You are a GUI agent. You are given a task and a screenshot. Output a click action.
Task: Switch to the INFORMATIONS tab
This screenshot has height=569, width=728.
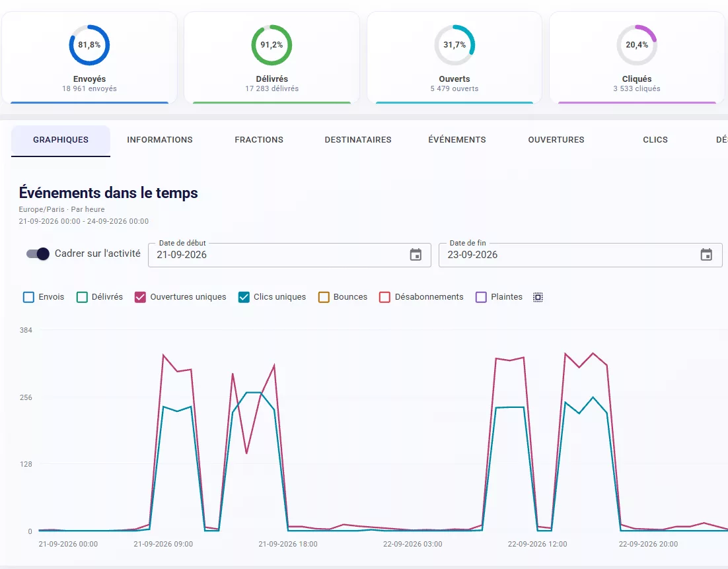[x=160, y=140]
